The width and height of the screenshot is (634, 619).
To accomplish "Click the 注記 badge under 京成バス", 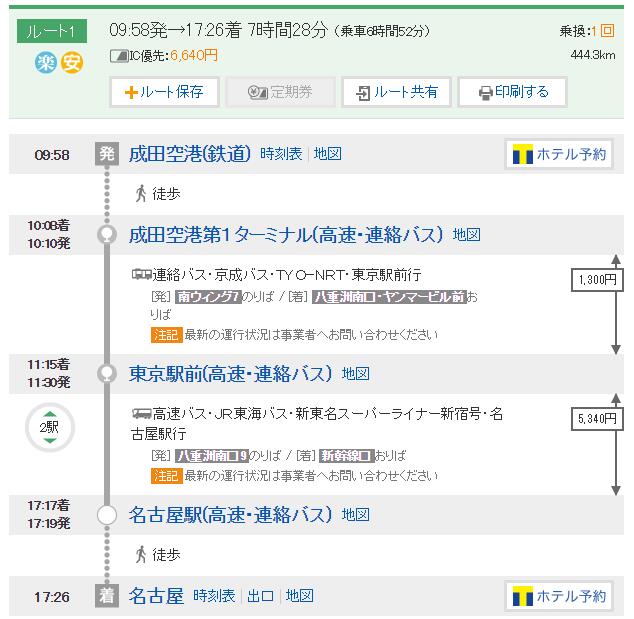I will [x=167, y=335].
